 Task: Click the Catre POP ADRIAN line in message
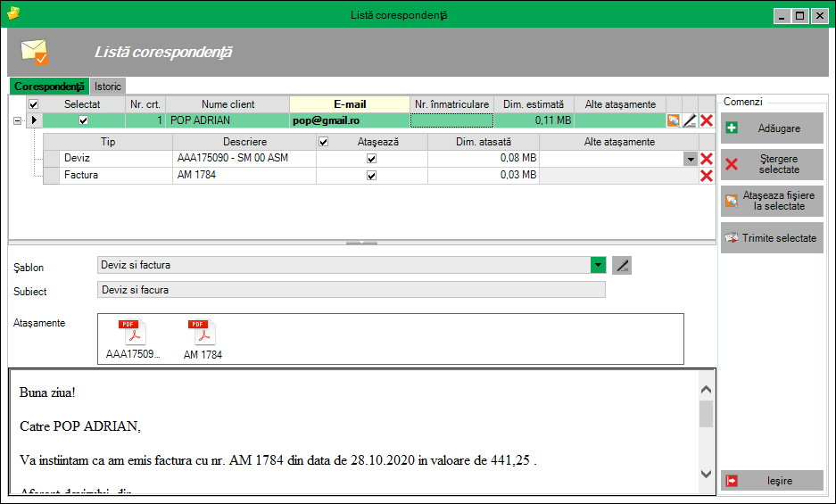(80, 426)
